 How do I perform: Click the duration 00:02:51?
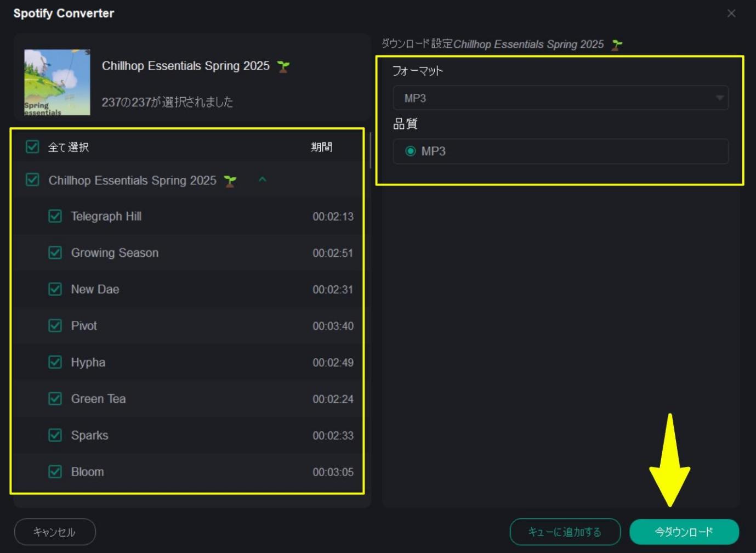pyautogui.click(x=333, y=253)
